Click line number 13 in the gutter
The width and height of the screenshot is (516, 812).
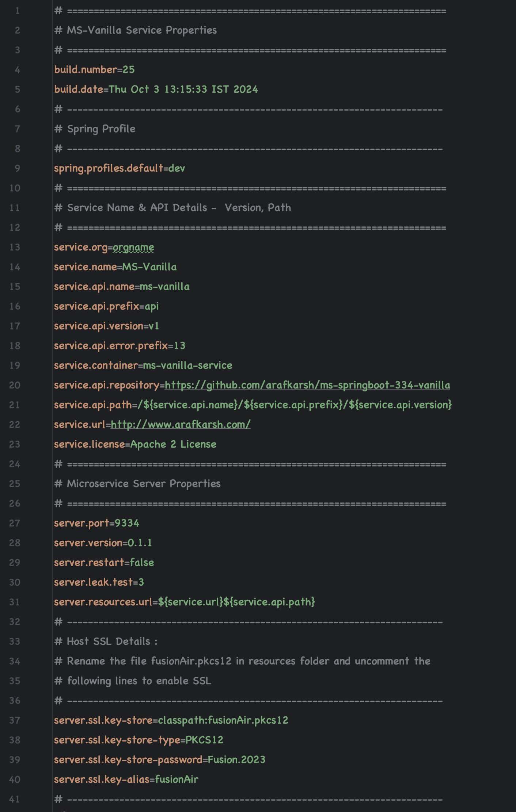point(15,247)
